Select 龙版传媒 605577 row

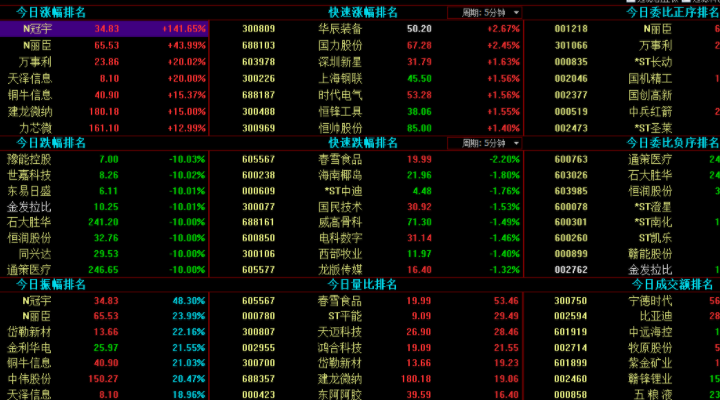[366, 270]
